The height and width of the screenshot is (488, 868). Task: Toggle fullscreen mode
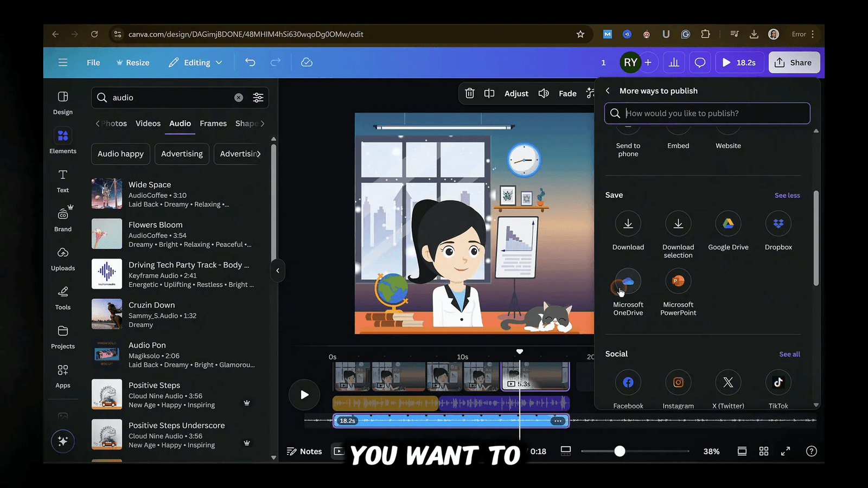coord(785,451)
